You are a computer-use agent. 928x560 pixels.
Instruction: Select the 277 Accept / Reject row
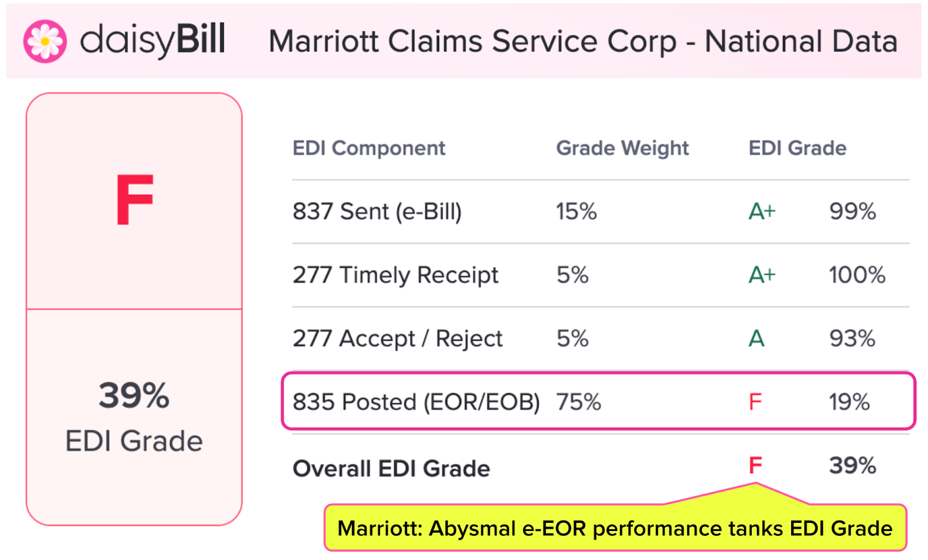coord(398,339)
